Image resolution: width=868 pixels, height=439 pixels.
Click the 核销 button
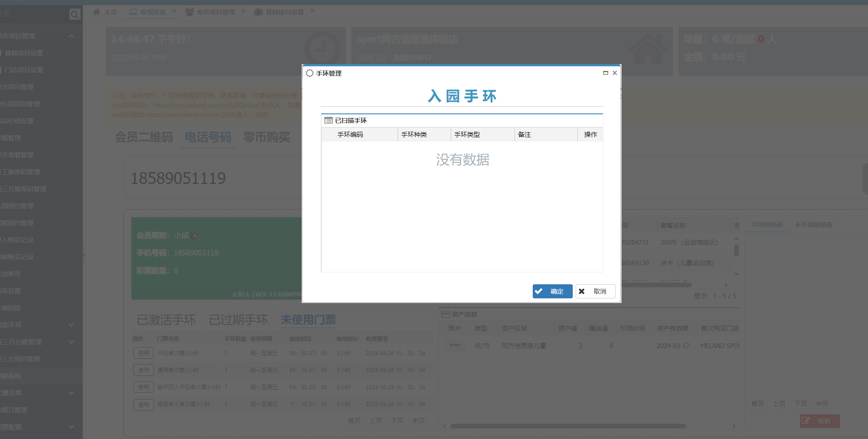point(820,421)
